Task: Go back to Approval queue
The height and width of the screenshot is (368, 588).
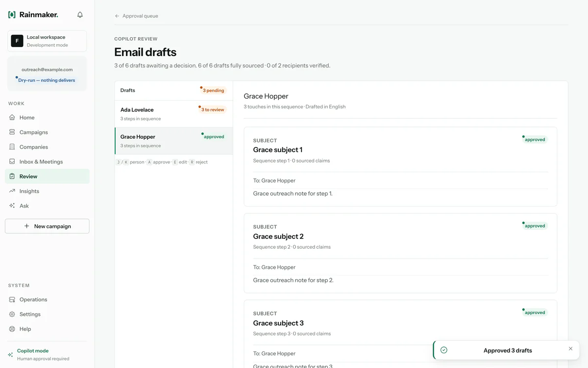Action: (x=136, y=16)
